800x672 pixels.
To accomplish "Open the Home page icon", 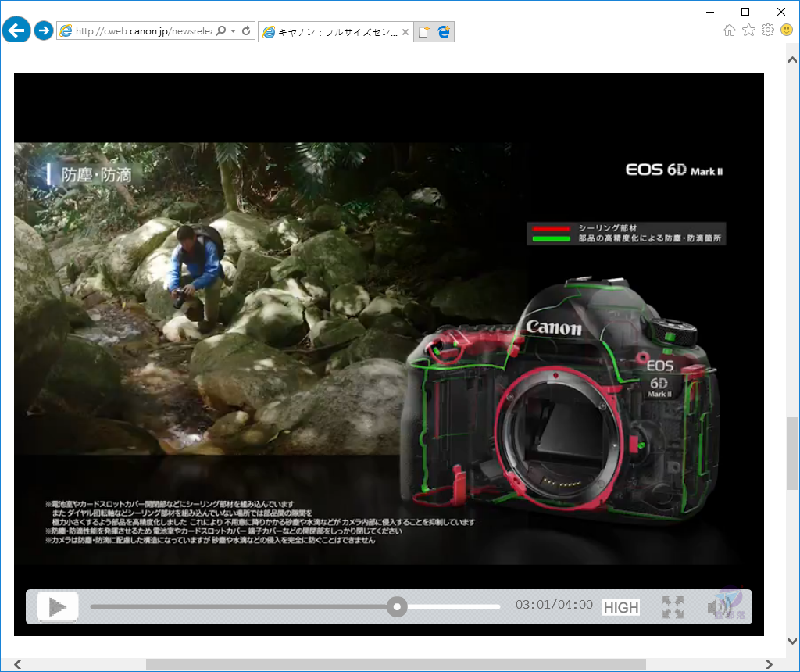I will tap(730, 30).
